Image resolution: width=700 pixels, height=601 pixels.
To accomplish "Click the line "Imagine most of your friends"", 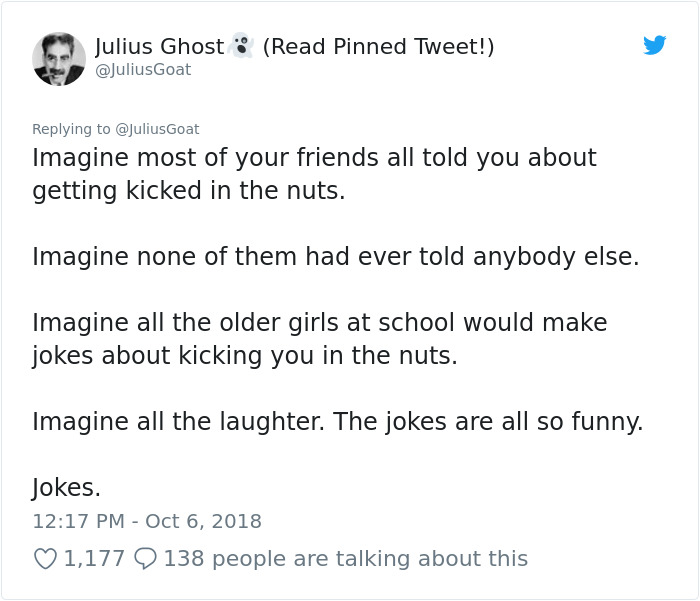I will click(x=314, y=158).
